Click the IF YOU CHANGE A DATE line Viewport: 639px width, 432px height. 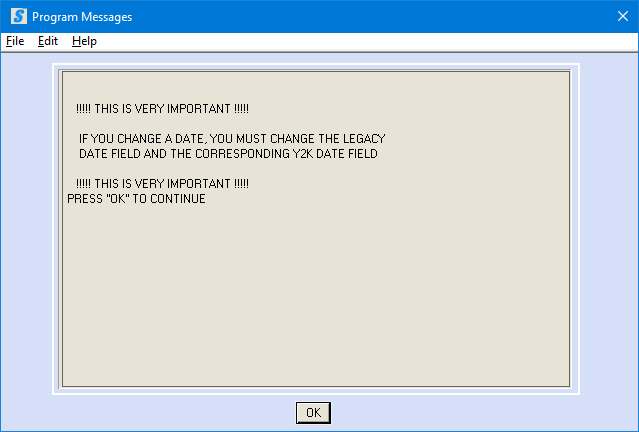tap(232, 139)
